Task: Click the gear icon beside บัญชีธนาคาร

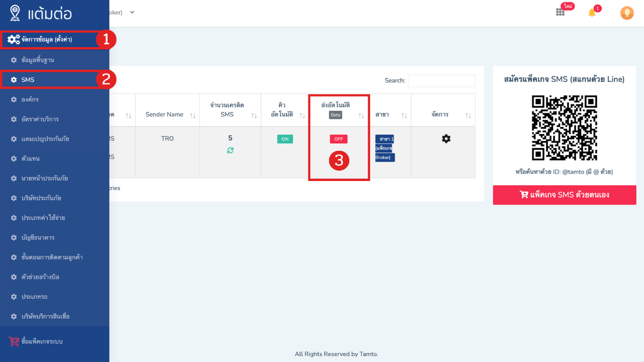Action: click(x=14, y=238)
